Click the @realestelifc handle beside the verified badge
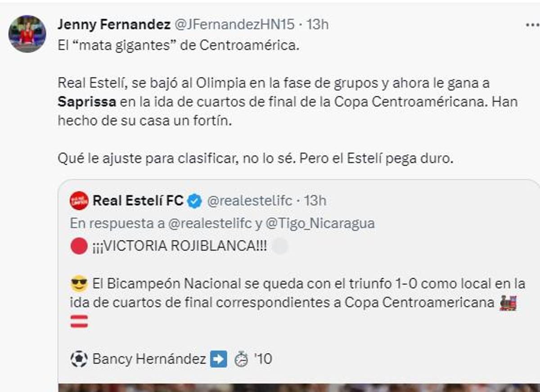The width and height of the screenshot is (540, 392). click(x=249, y=201)
